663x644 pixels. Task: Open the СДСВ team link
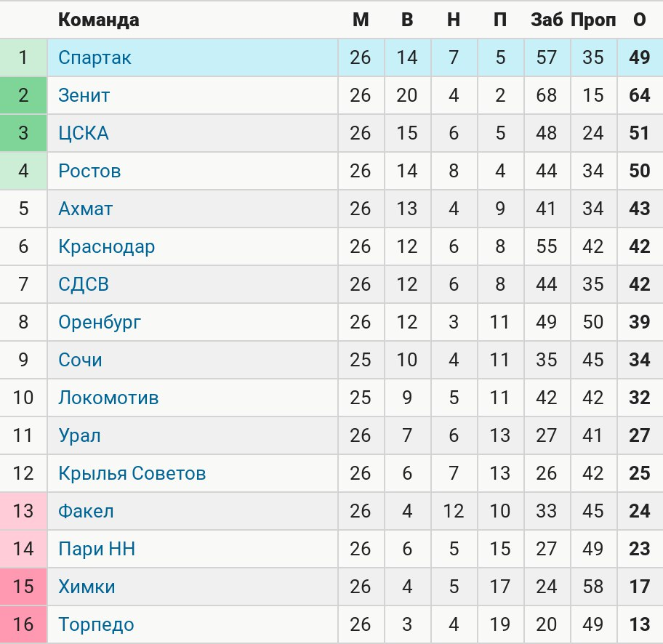coord(84,285)
